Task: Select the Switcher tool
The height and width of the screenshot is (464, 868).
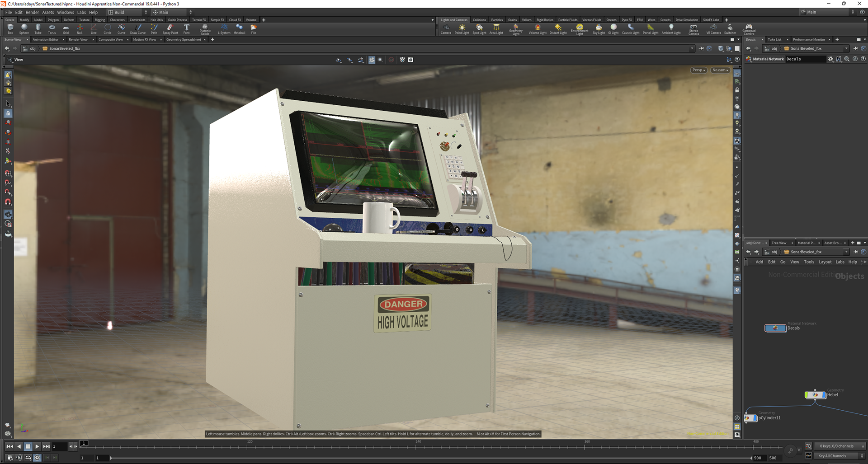Action: click(x=730, y=29)
